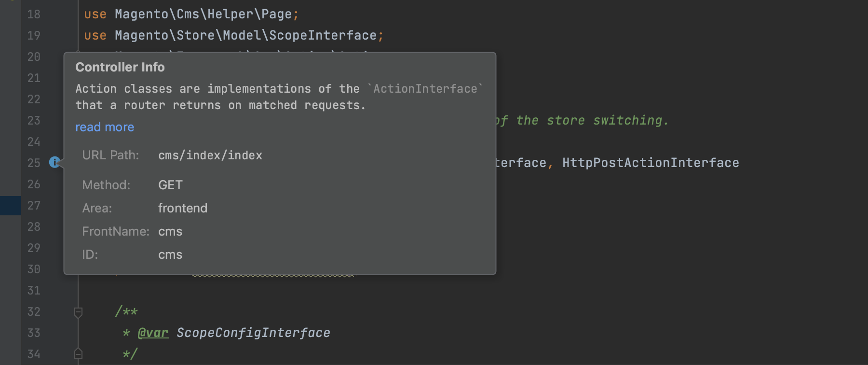Click the 'FrontName:' label in the tooltip
Image resolution: width=868 pixels, height=365 pixels.
(x=116, y=231)
